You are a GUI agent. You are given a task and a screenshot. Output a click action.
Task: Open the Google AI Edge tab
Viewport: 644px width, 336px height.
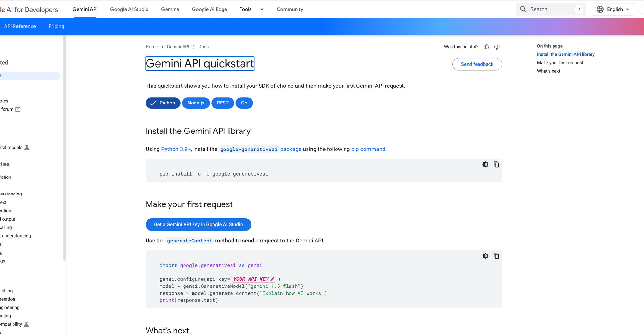coord(209,9)
